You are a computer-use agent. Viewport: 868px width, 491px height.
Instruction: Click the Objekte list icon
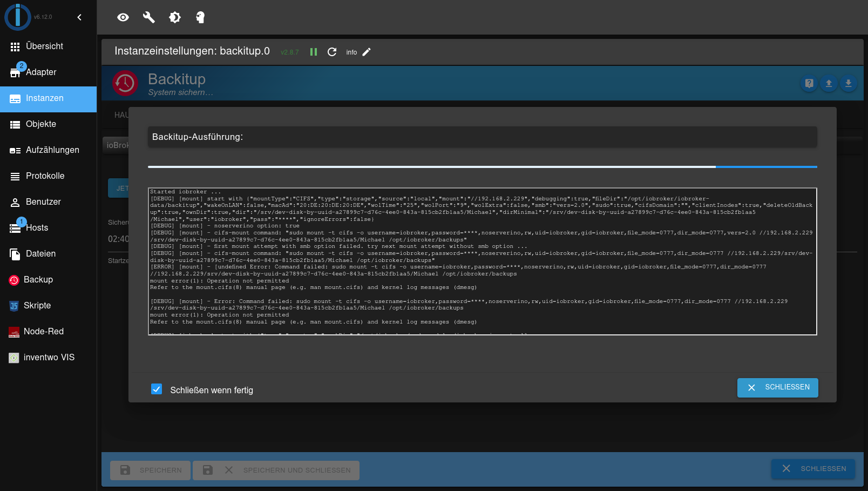coord(15,125)
